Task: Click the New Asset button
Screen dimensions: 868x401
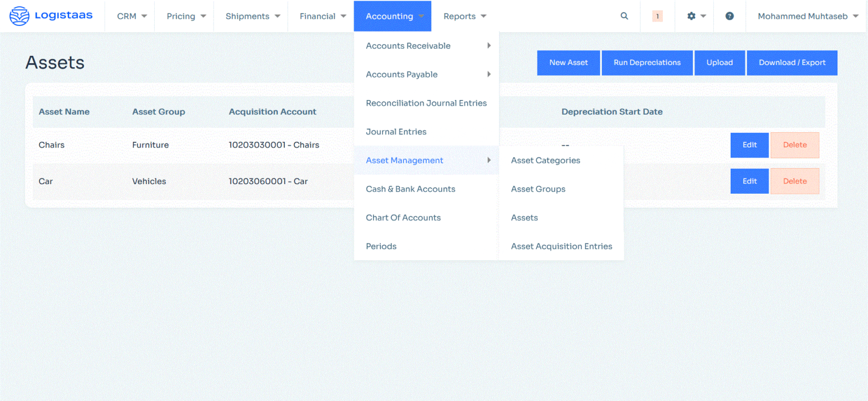Action: (x=568, y=63)
